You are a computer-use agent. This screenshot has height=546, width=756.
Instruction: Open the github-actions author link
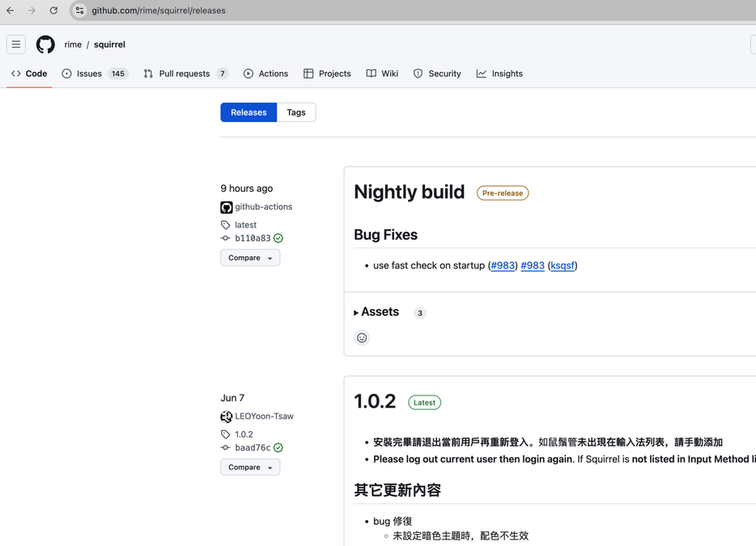pyautogui.click(x=264, y=207)
